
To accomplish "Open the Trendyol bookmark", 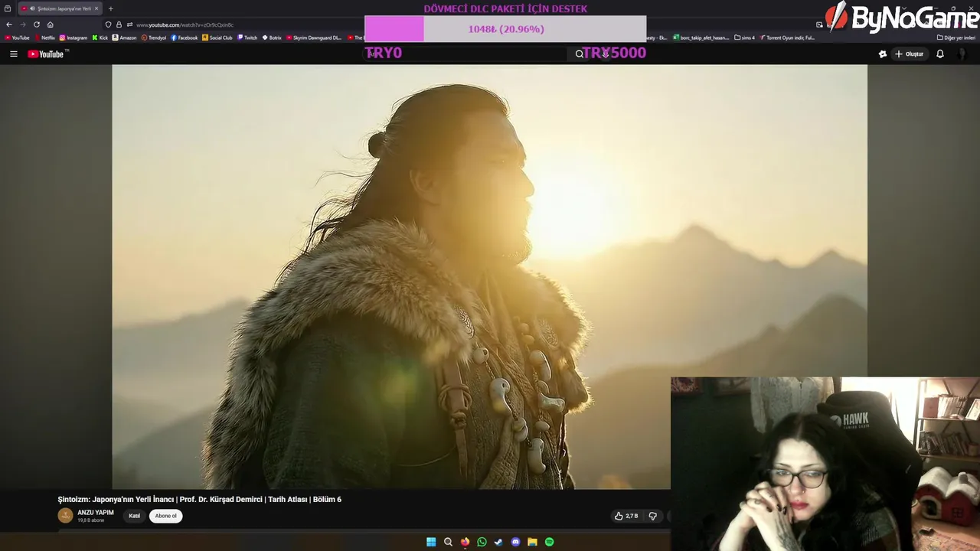I will pos(154,37).
